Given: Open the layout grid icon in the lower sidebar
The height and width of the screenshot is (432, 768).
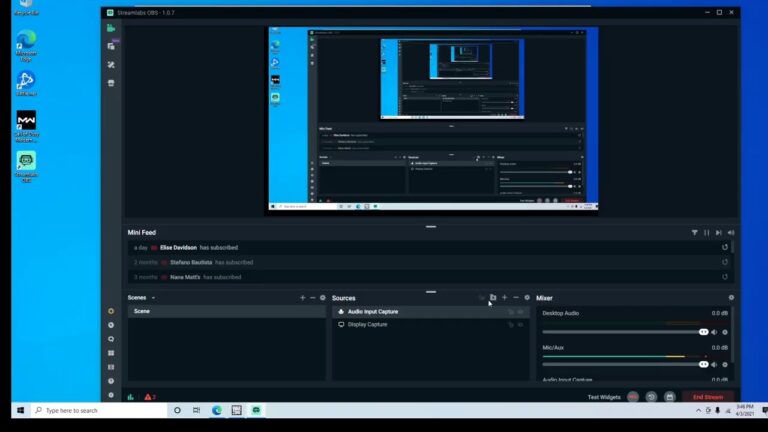Looking at the screenshot, I should point(111,353).
